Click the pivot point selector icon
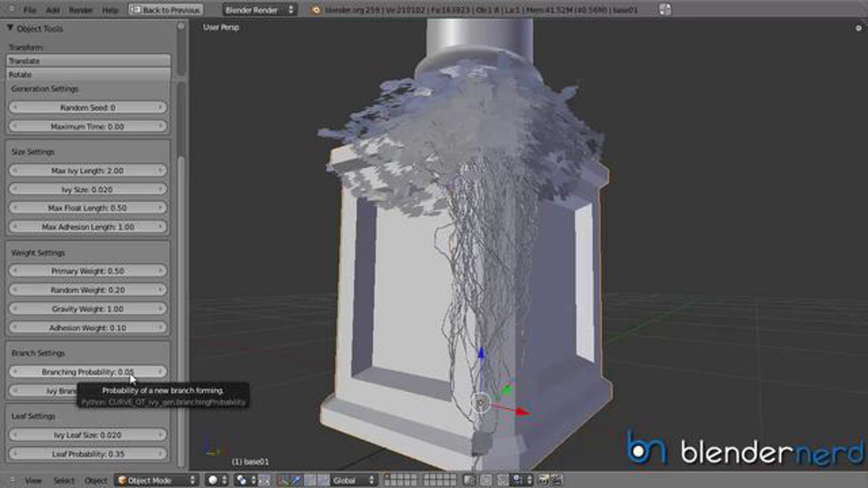Screen dimensions: 868x488 point(242,480)
